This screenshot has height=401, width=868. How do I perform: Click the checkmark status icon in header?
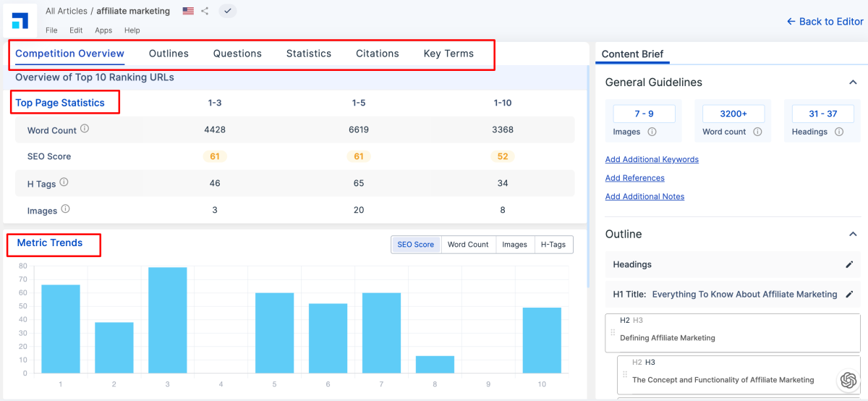point(227,11)
